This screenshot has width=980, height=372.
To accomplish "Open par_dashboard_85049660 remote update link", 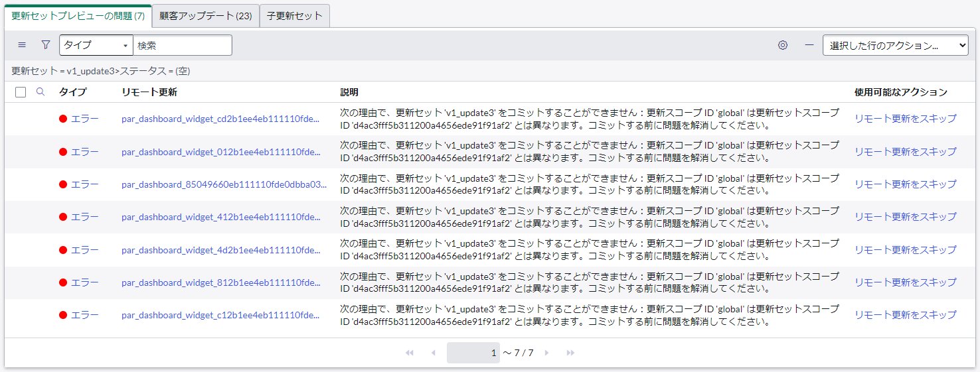I will pyautogui.click(x=224, y=184).
